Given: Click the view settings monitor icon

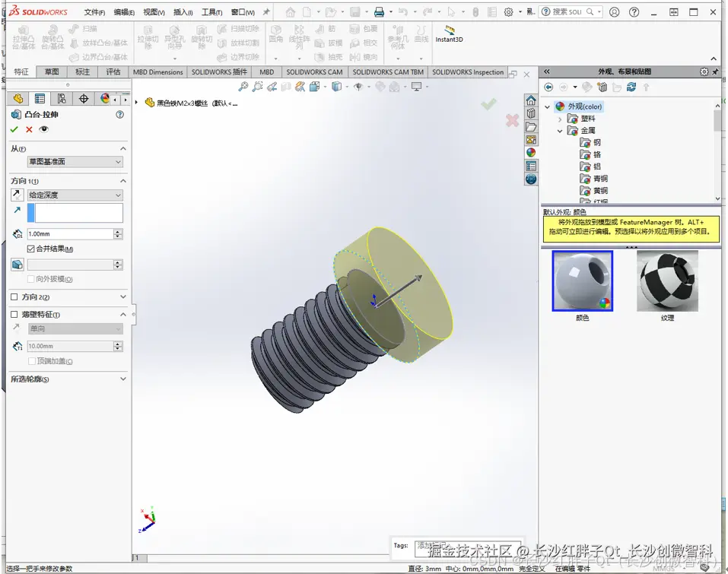Looking at the screenshot, I should point(416,87).
